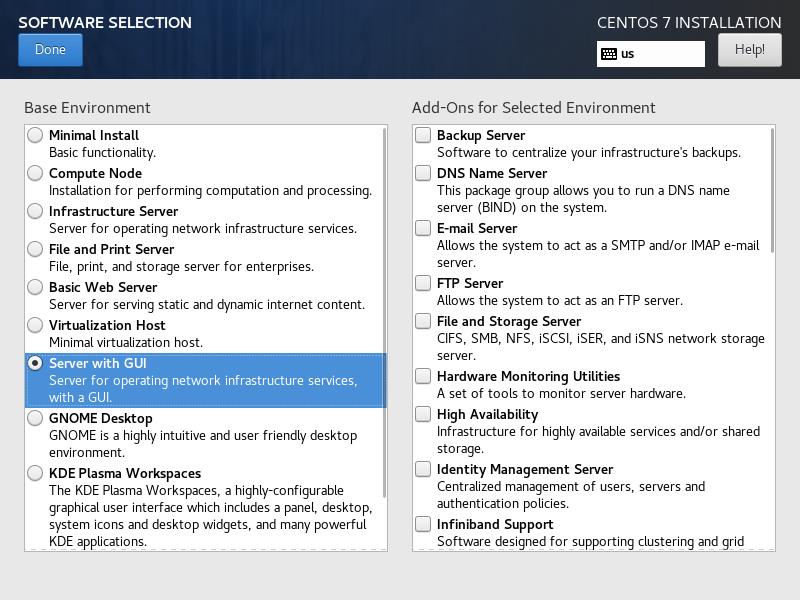The width and height of the screenshot is (800, 600).
Task: Toggle Hardware Monitoring Utilities checkbox
Action: [x=424, y=376]
